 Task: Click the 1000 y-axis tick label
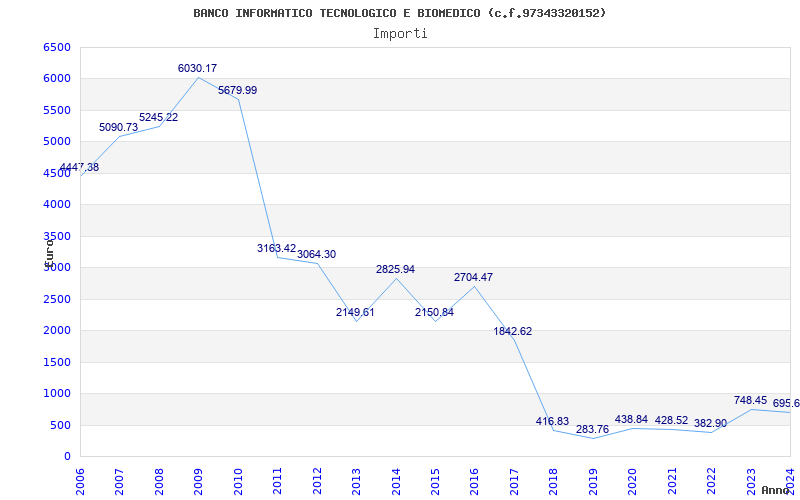coord(57,393)
